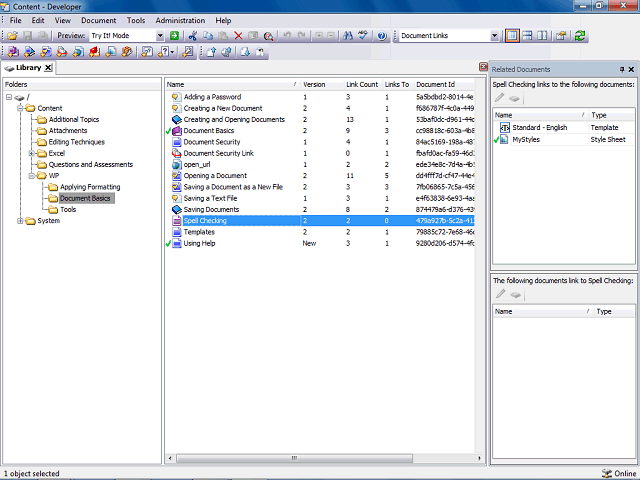Click the new web page globe icon

click(78, 52)
